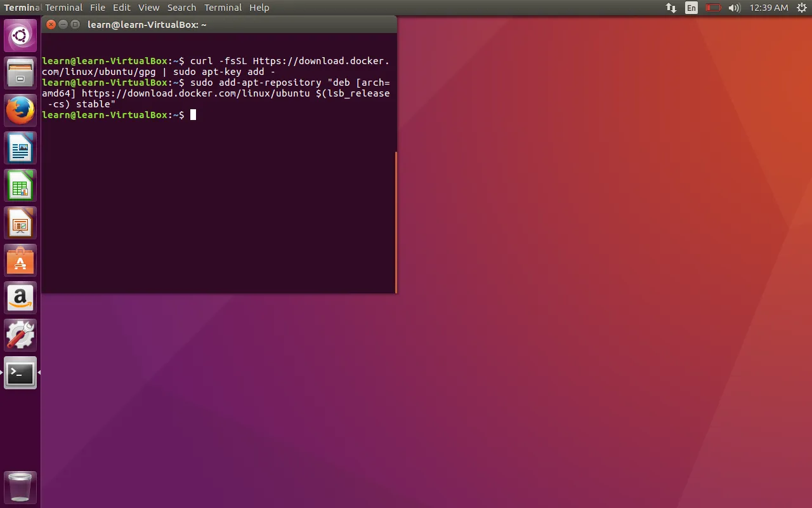Open System Settings from launcher

20,335
